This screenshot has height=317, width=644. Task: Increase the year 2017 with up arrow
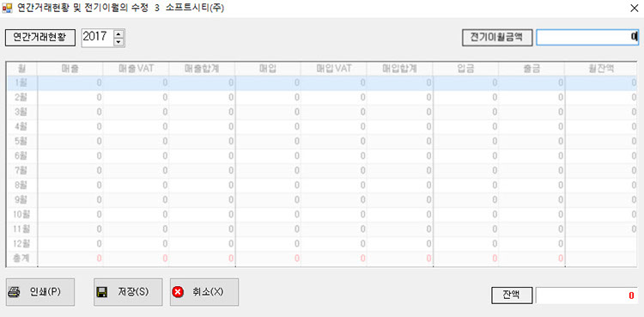[x=118, y=34]
